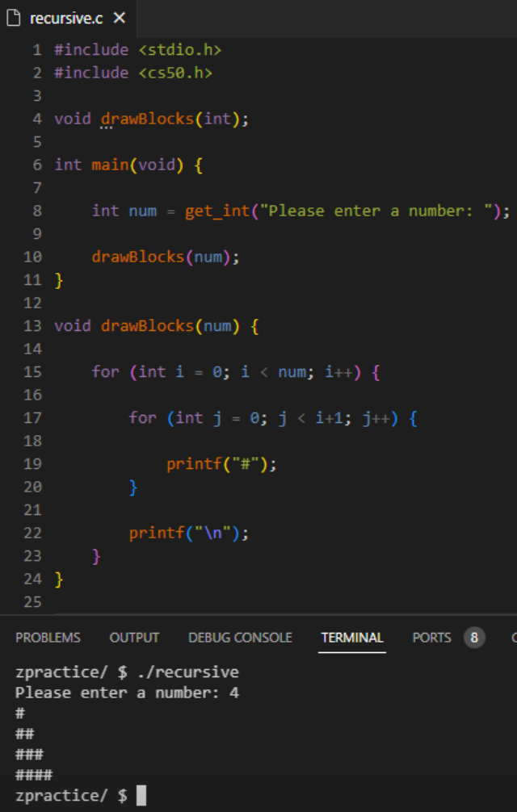Click the outer for loop with variable i

tap(236, 372)
